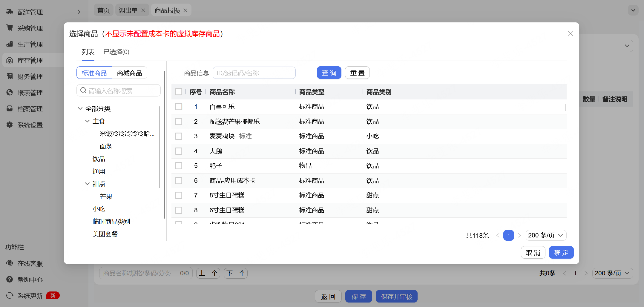This screenshot has width=644, height=307.
Task: Open the 首页 tab
Action: 104,10
